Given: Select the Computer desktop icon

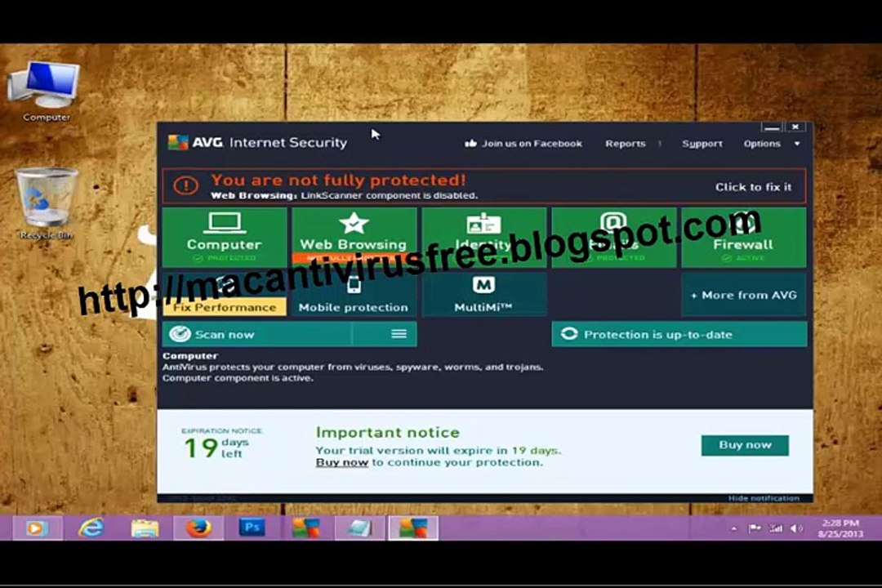Looking at the screenshot, I should pyautogui.click(x=46, y=91).
